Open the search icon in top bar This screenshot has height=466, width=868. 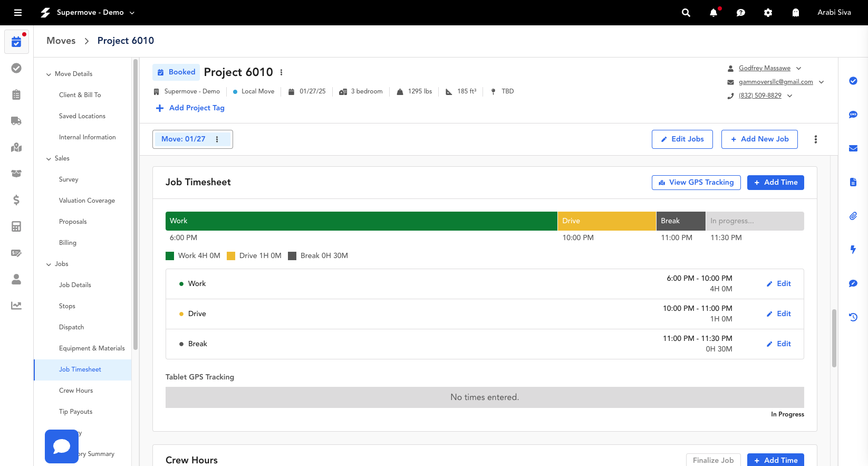coord(686,13)
